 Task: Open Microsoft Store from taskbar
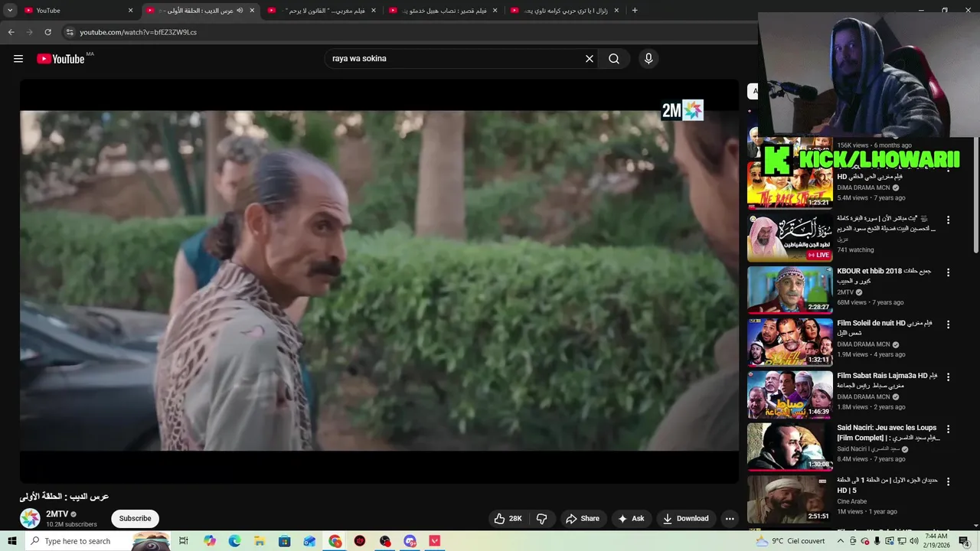(x=285, y=541)
